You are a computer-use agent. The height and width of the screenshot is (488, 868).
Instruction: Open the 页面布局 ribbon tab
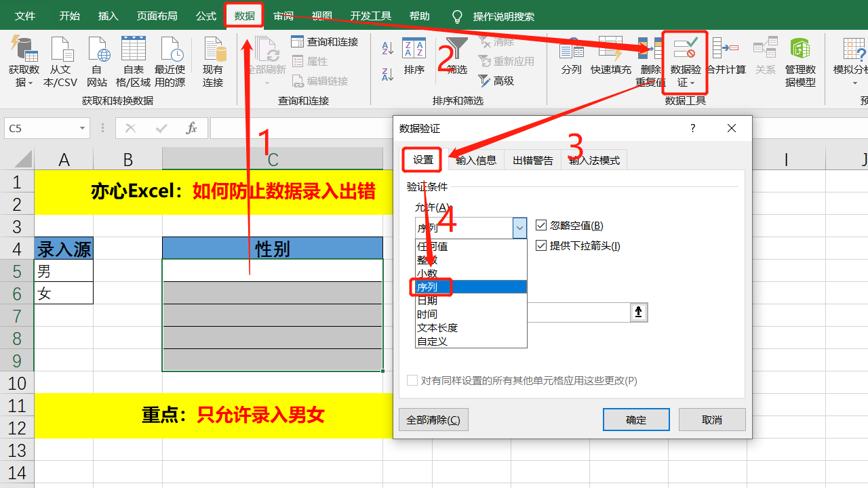157,16
